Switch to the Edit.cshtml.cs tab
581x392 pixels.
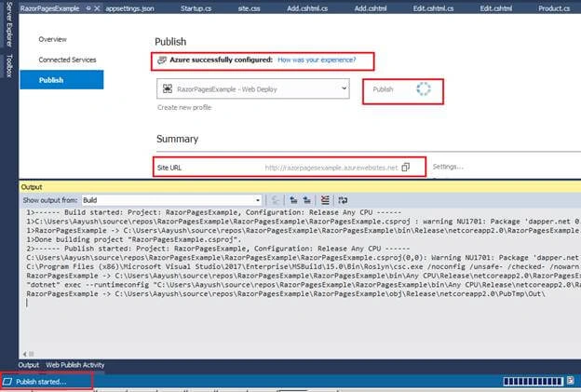(x=433, y=8)
